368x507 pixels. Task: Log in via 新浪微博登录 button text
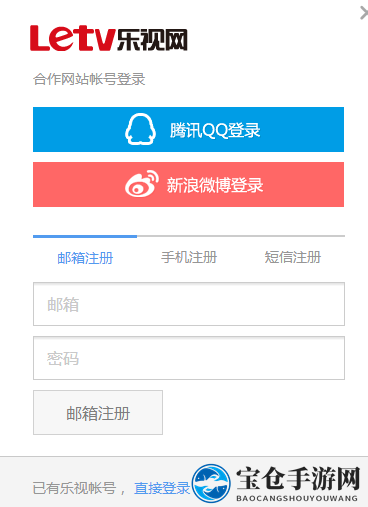pos(215,185)
